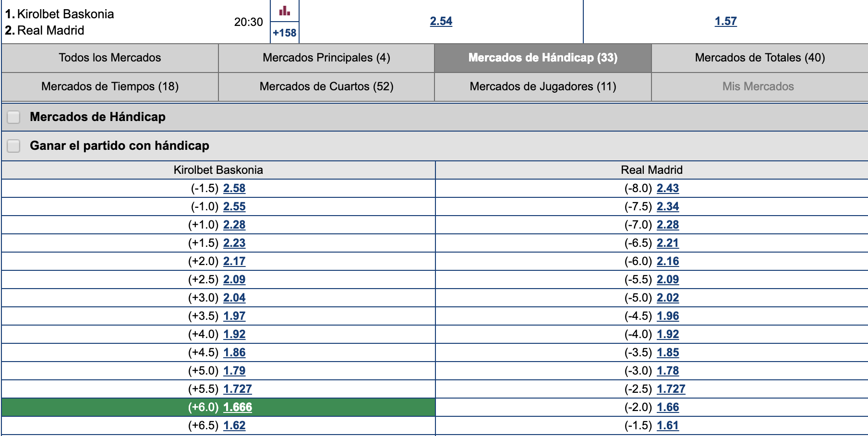Open Mercados de Jugadores (11) tab

pos(543,86)
